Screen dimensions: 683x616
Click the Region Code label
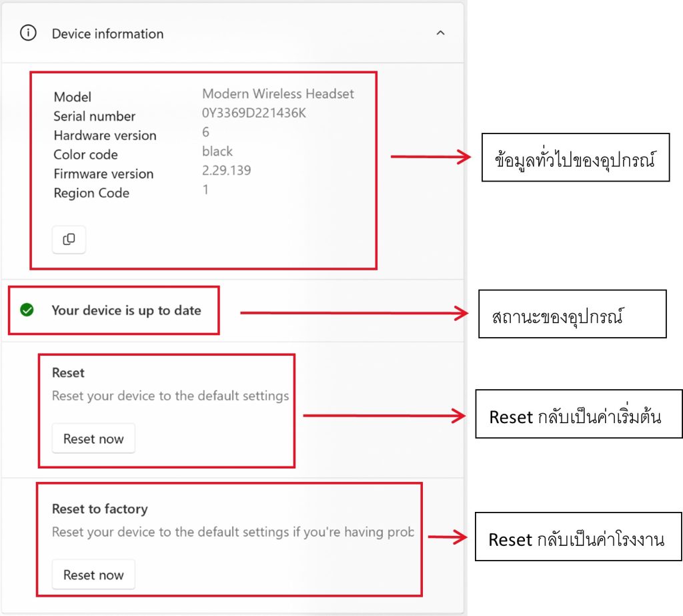[91, 193]
